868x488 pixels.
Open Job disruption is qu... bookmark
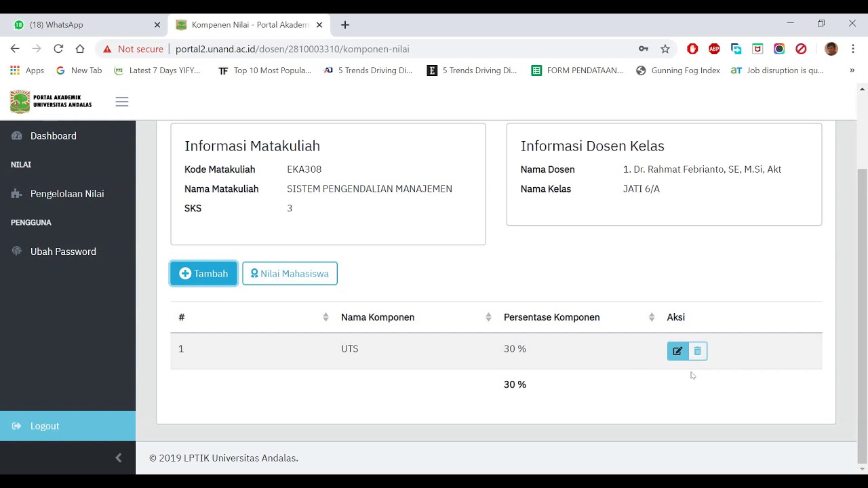[x=778, y=70]
